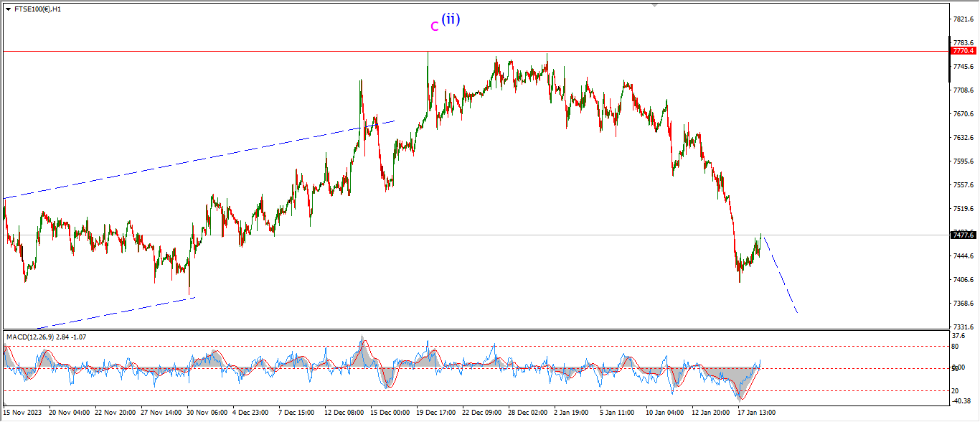Select the descending dashed blue projection line
Image resolution: width=980 pixels, height=422 pixels.
(x=781, y=276)
